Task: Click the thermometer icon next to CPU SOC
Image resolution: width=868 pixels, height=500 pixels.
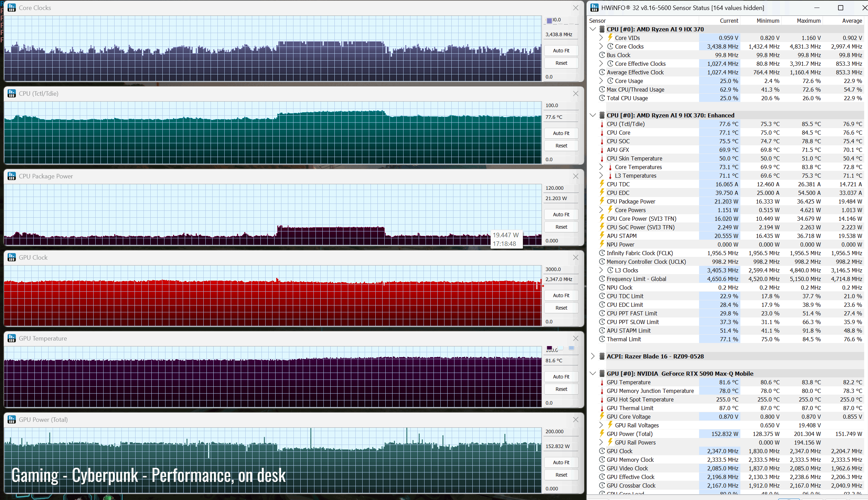Action: 602,141
